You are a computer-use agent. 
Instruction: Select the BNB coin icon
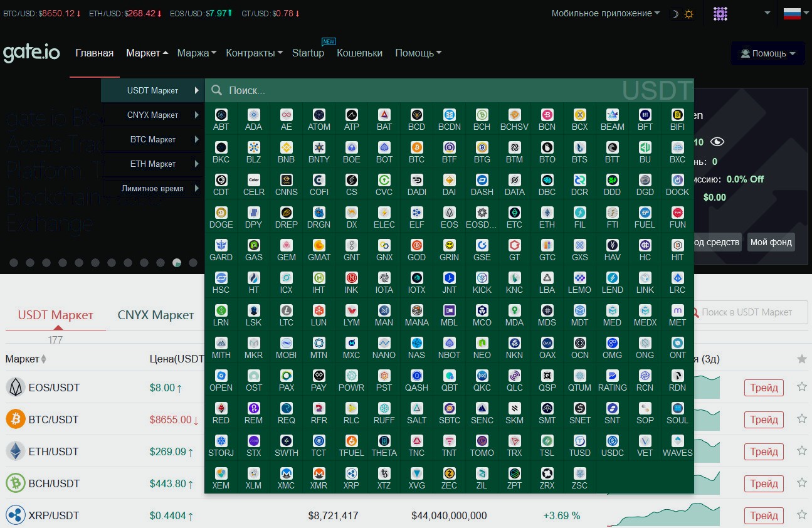286,147
